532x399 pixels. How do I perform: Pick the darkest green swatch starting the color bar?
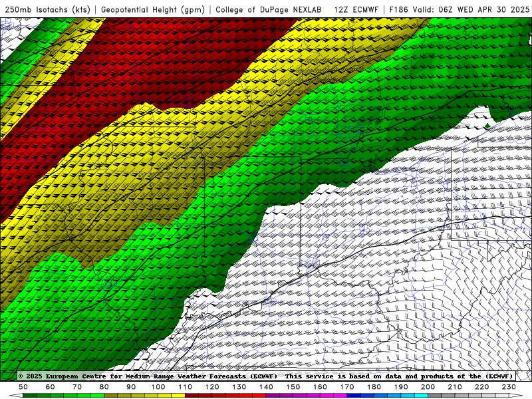click(x=29, y=396)
